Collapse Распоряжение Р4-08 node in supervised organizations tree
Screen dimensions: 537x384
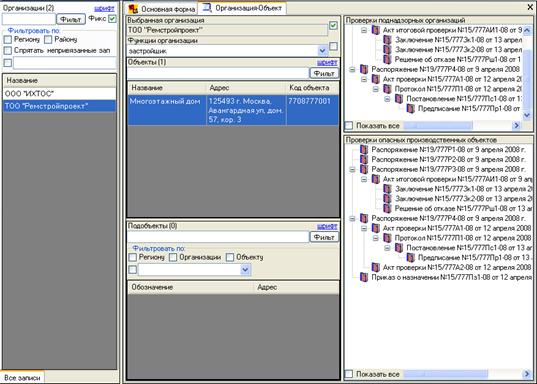[352, 69]
